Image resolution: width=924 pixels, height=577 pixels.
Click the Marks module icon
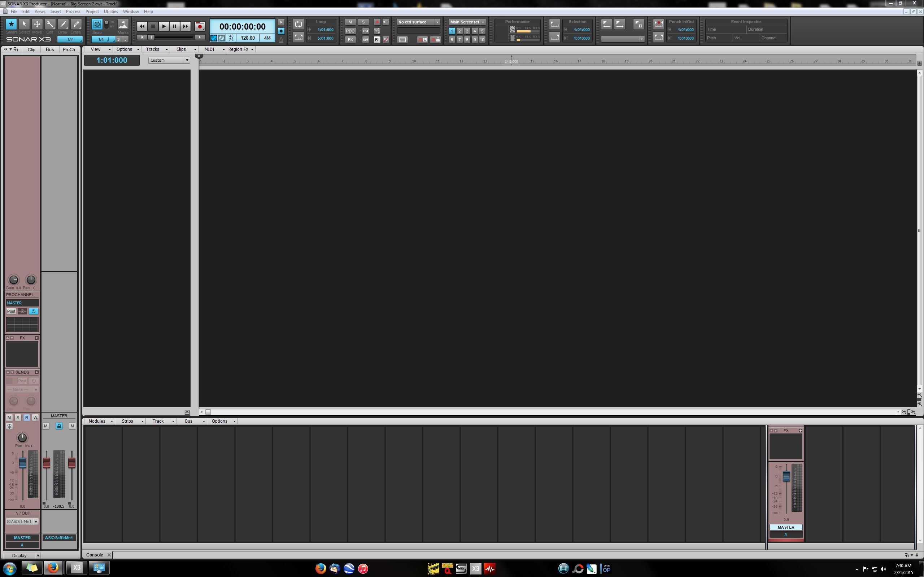123,25
